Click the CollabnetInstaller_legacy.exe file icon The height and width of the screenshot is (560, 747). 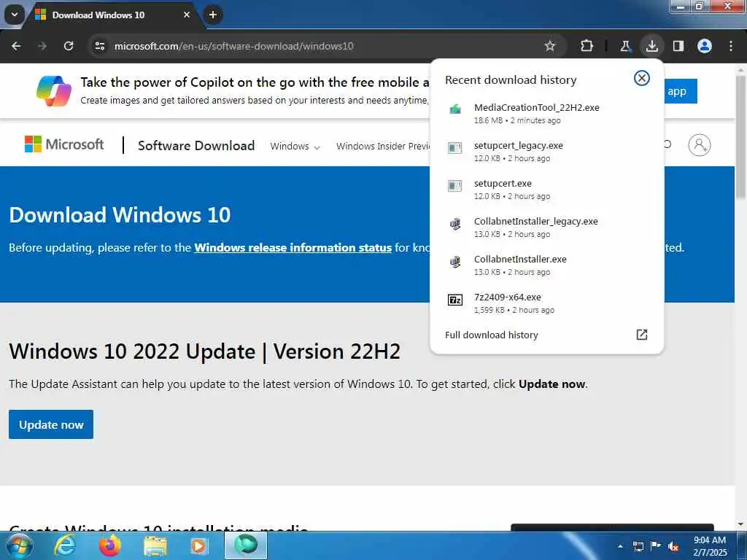pos(455,224)
